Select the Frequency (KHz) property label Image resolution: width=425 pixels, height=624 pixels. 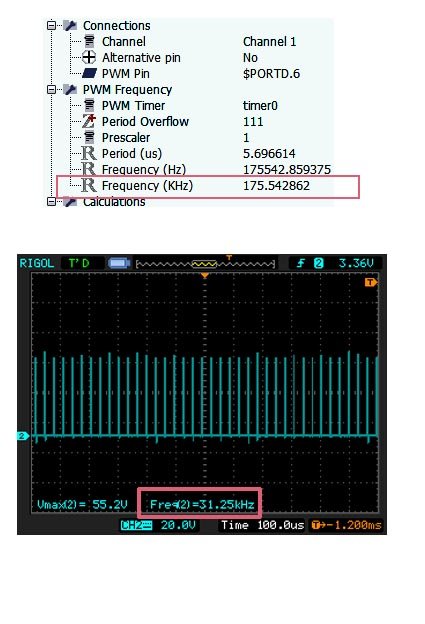(x=147, y=185)
